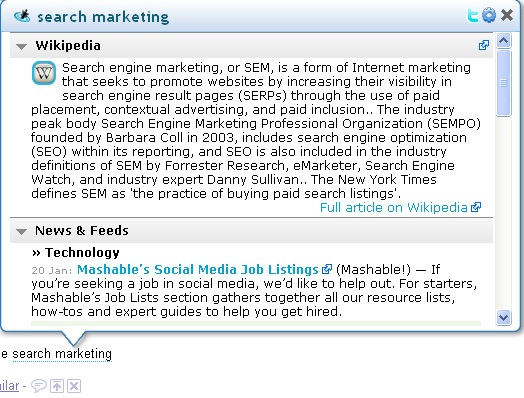Screen dimensions: 524x398
Task: Click the scrollbar thumb in popup
Action: coord(503,83)
